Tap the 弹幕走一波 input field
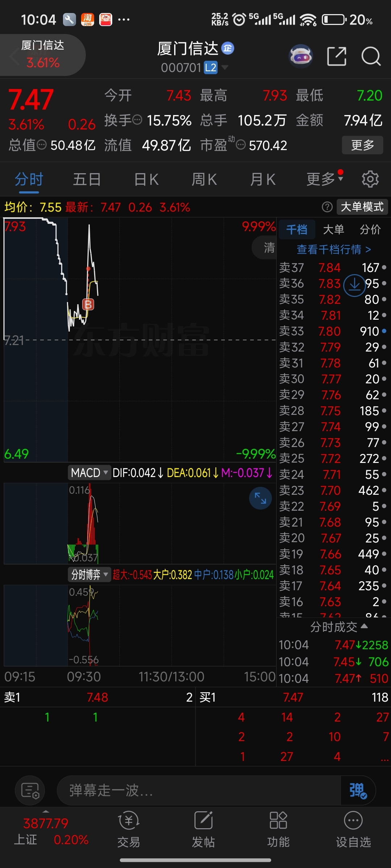 tap(198, 791)
